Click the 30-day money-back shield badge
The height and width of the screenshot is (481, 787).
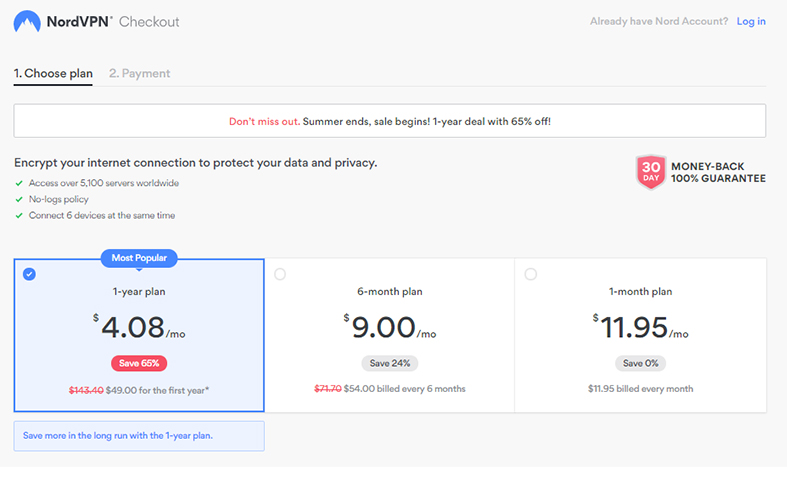(x=651, y=172)
